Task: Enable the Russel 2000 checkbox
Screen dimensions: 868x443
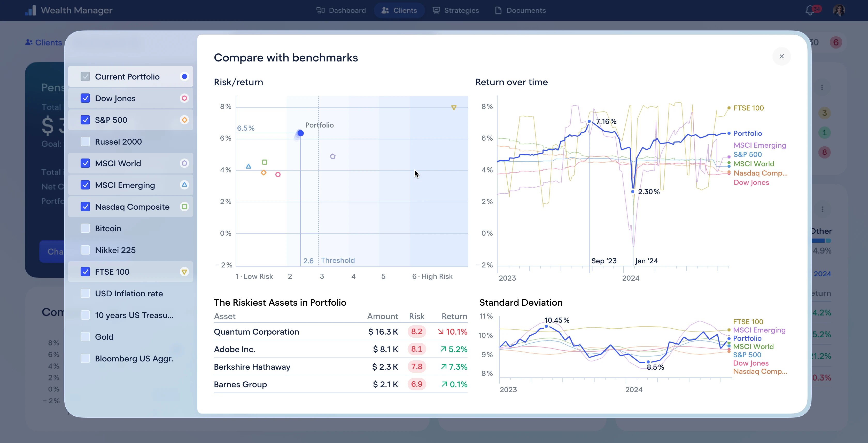Action: point(85,142)
